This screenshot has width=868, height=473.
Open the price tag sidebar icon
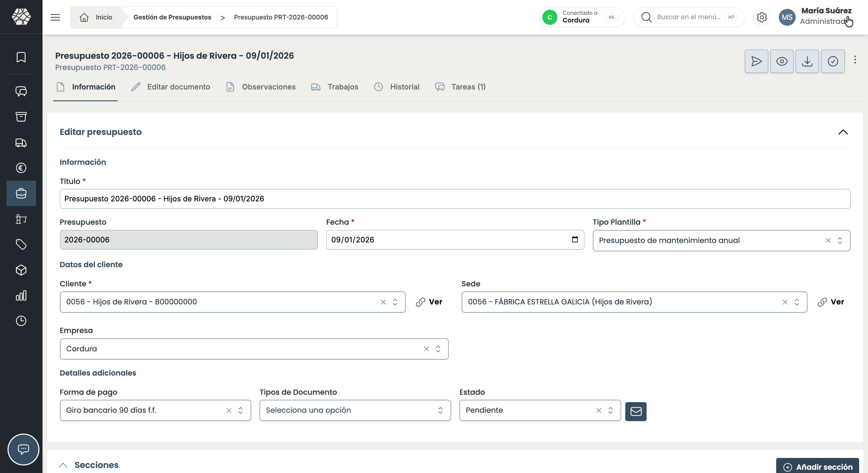point(21,244)
